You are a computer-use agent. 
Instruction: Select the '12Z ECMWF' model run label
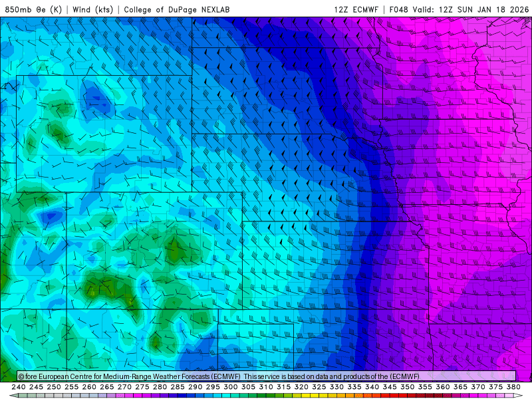click(356, 9)
